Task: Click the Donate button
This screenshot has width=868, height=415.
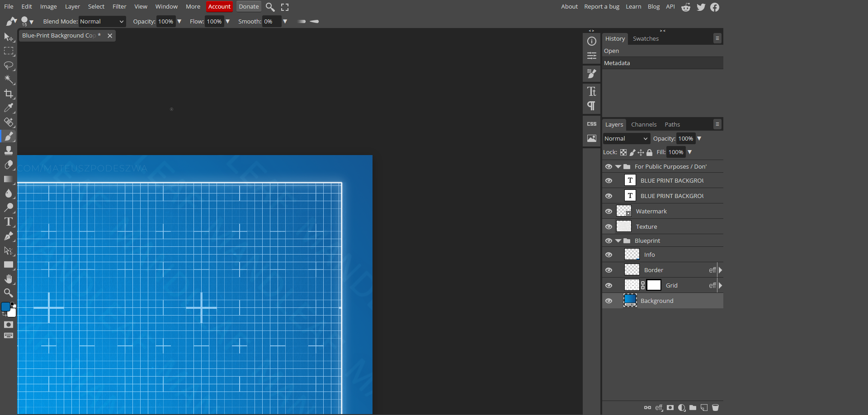Action: click(249, 7)
